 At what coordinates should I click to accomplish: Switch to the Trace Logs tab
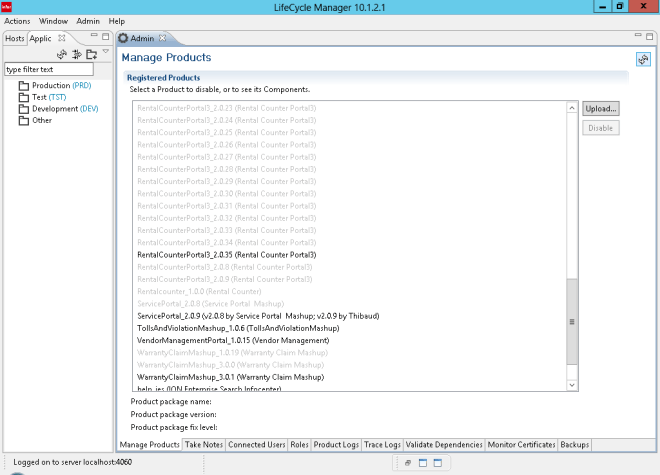[383, 444]
